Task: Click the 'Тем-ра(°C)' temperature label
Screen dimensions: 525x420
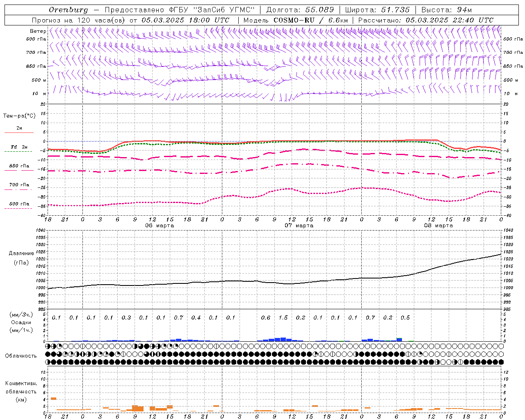Action: (x=19, y=116)
